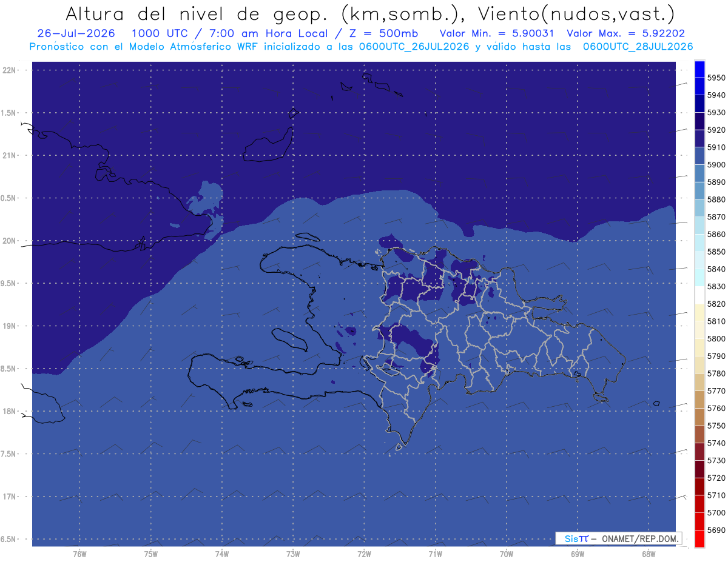Select the tan swatch between 5770 and 5760
This screenshot has width=728, height=562.
699,400
